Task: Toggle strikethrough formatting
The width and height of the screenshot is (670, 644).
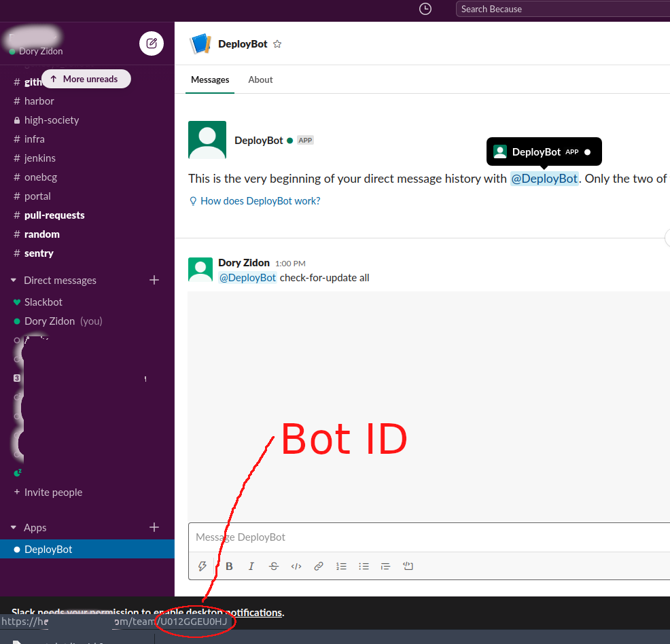Action: pos(274,567)
